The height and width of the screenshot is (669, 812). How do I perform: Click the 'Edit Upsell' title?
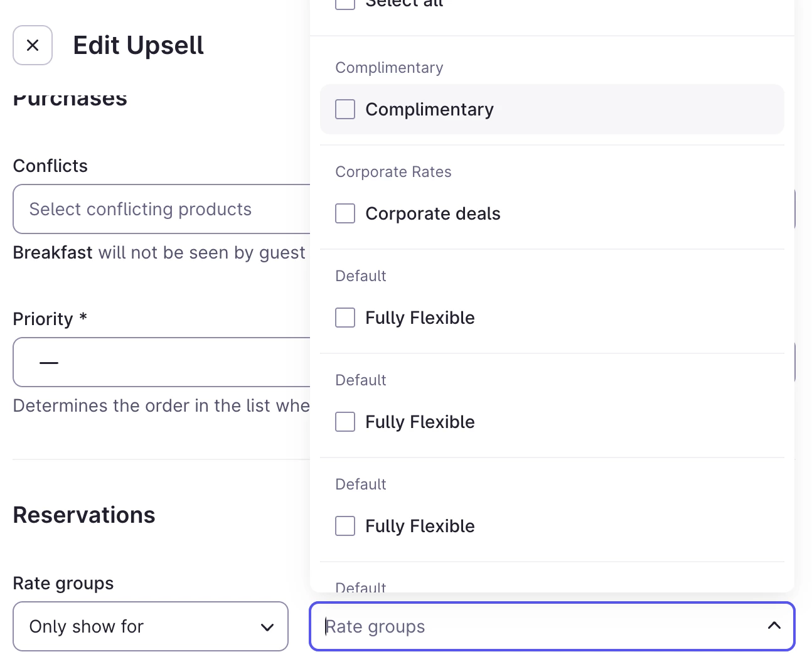pyautogui.click(x=138, y=45)
